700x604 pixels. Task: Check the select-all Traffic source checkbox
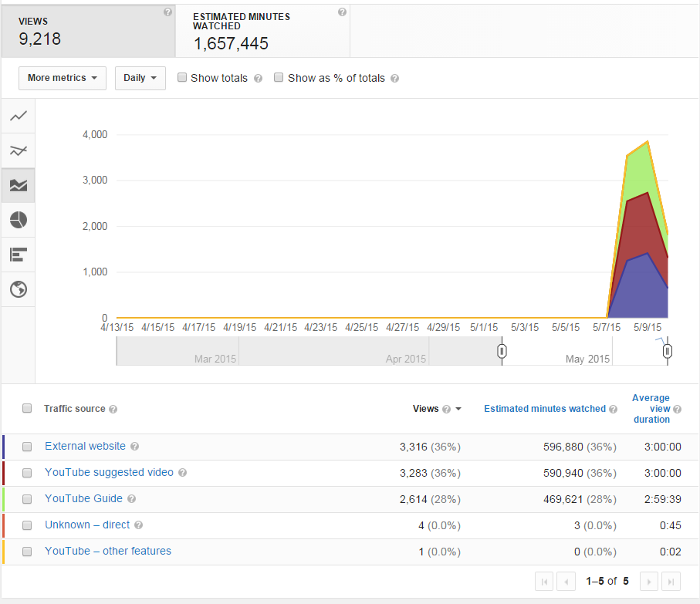pos(27,408)
